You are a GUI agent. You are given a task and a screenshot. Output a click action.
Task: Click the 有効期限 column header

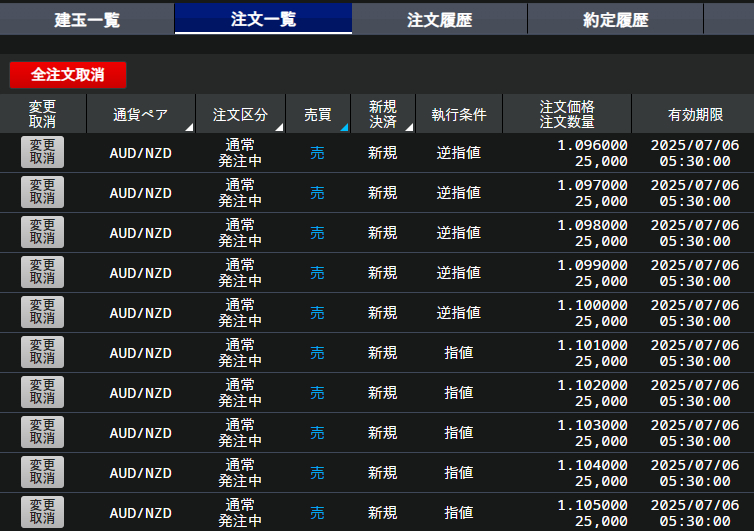[x=695, y=114]
